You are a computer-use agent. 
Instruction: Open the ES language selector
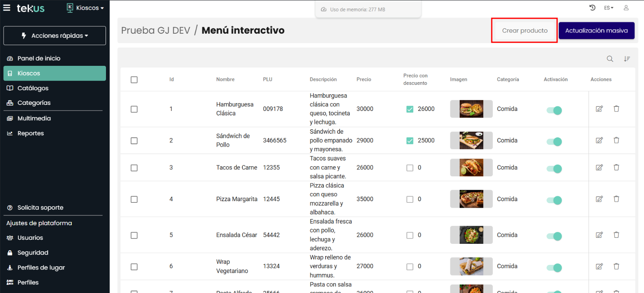tap(608, 8)
